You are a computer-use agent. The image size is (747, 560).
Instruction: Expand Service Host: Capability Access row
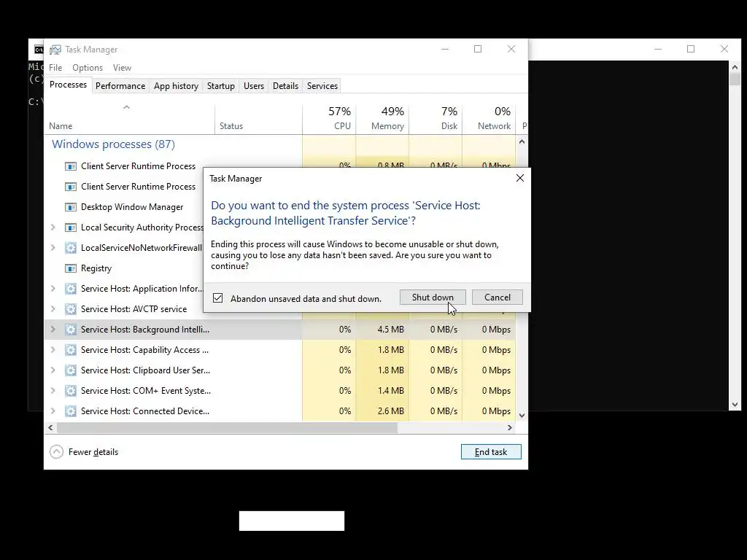click(x=53, y=350)
